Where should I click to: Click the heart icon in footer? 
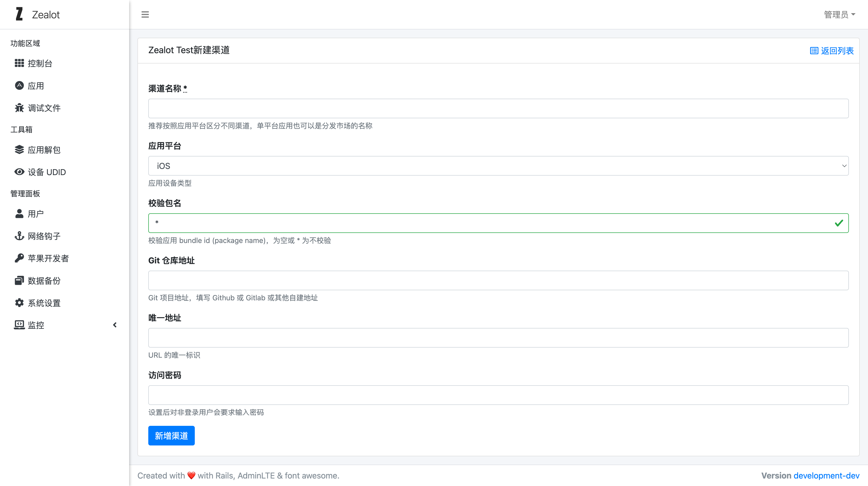coord(191,476)
